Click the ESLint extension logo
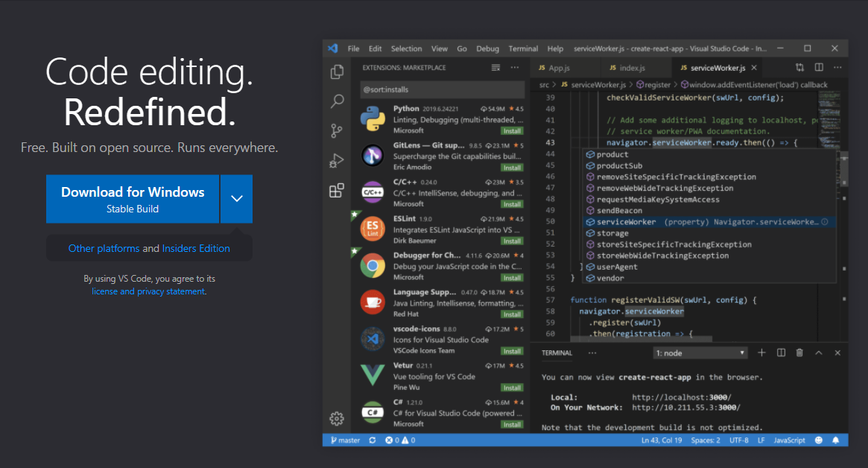The height and width of the screenshot is (468, 868). 373,229
